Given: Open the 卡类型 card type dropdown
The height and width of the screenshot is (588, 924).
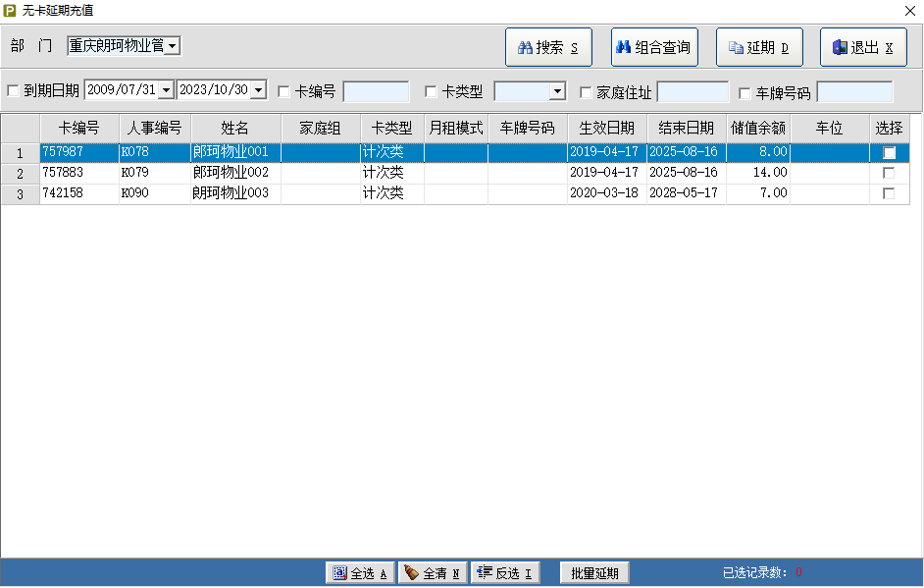Looking at the screenshot, I should pyautogui.click(x=557, y=91).
